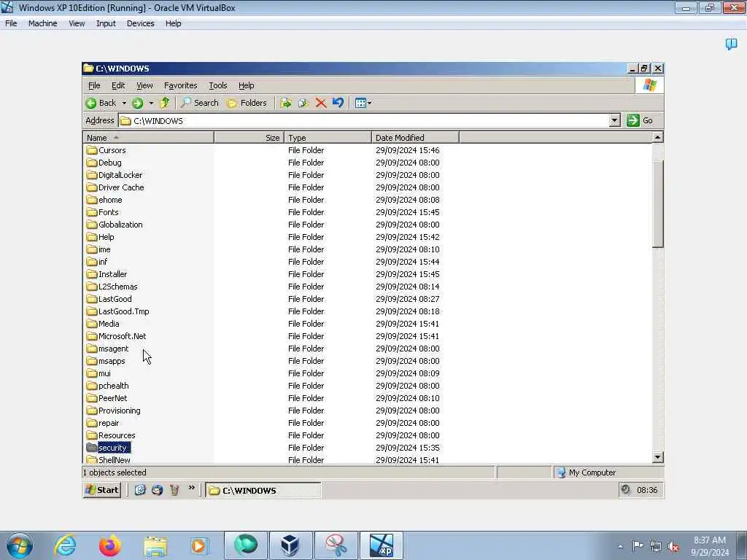Select the repair folder
The image size is (747, 560).
tap(103, 422)
